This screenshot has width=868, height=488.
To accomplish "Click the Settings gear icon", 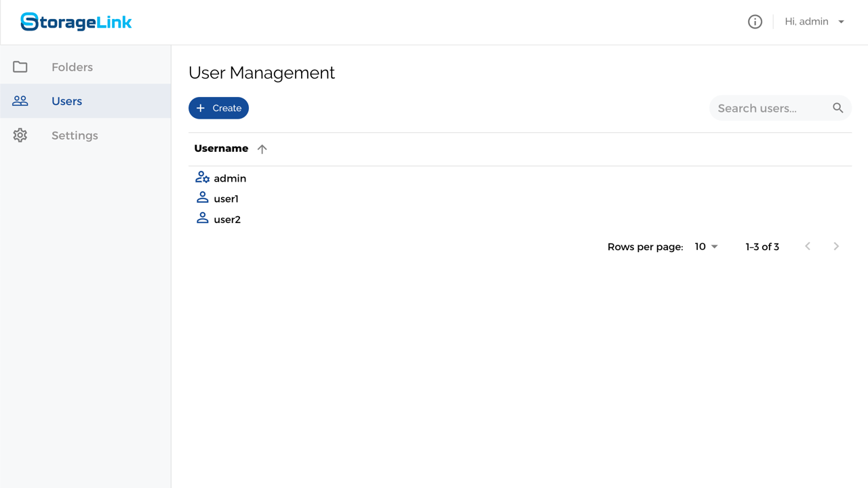I will click(20, 136).
